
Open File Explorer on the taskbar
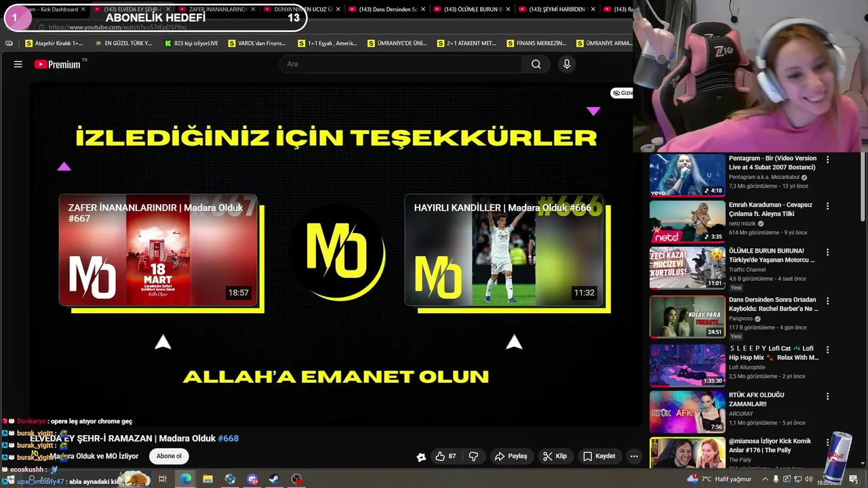[208, 479]
